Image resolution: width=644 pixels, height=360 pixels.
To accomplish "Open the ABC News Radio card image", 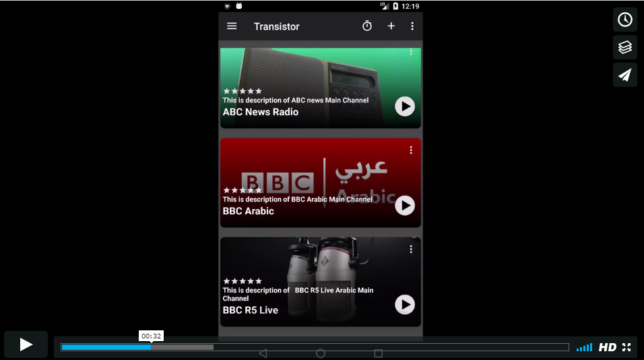I will pyautogui.click(x=321, y=88).
